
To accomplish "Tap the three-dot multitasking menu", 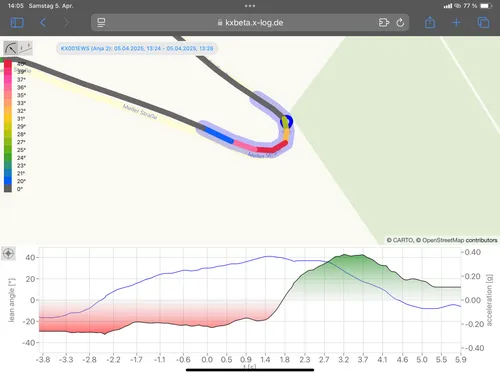I will [250, 6].
